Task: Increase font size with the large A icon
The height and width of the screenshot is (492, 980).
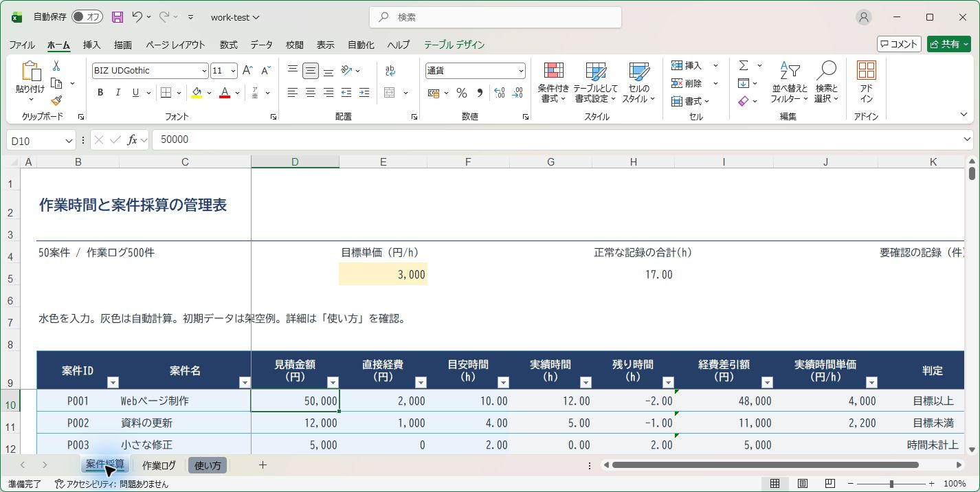Action: pos(248,70)
